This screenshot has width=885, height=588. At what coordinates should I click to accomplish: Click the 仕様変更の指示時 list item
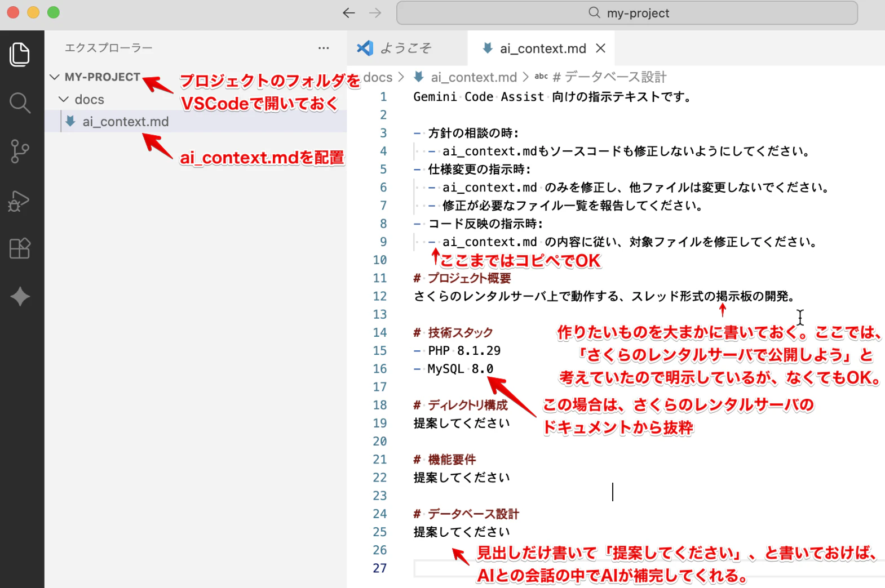[472, 170]
